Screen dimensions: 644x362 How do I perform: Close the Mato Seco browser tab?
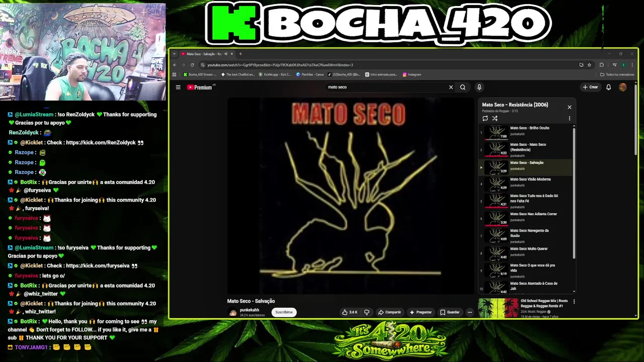(232, 54)
